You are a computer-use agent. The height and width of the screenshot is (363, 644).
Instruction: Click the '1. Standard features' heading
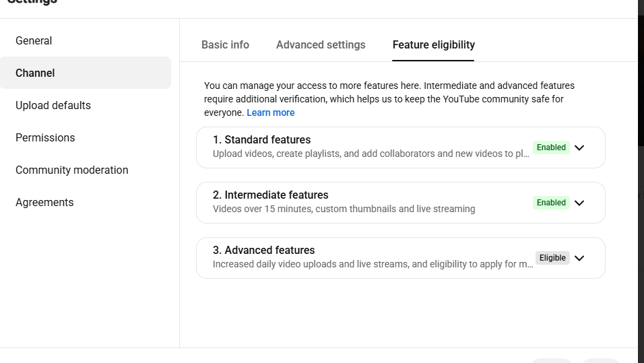pyautogui.click(x=261, y=139)
